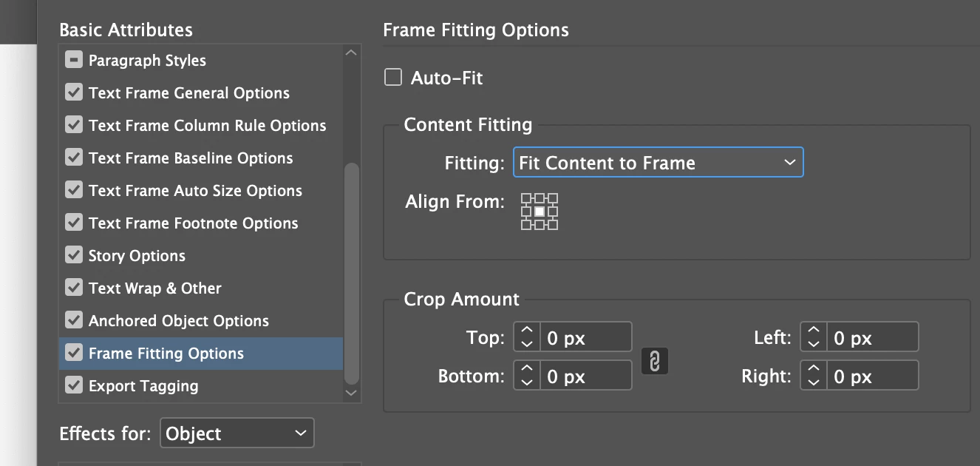Click the Right crop amount field

click(x=872, y=376)
